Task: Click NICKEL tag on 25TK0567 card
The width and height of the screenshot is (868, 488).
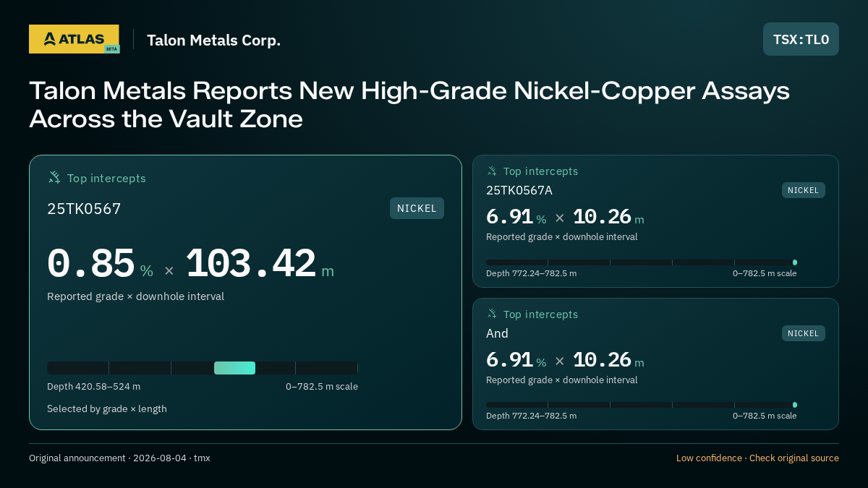Action: [417, 208]
